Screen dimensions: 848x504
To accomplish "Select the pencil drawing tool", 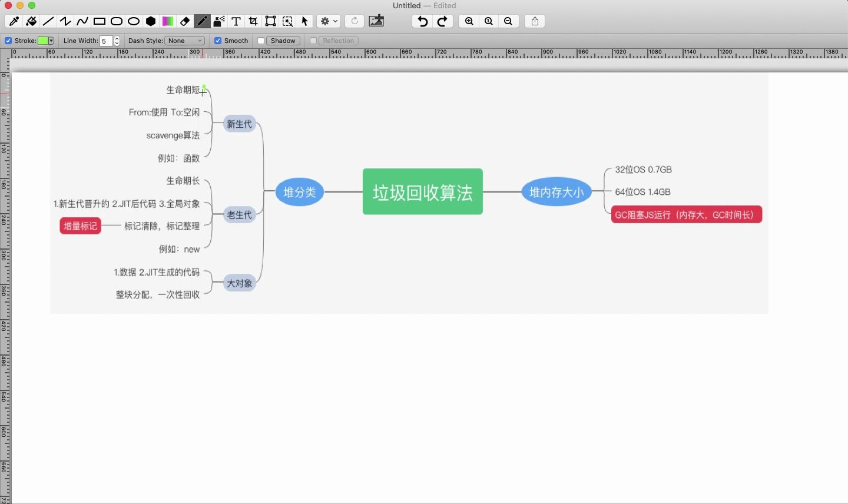I will (202, 21).
